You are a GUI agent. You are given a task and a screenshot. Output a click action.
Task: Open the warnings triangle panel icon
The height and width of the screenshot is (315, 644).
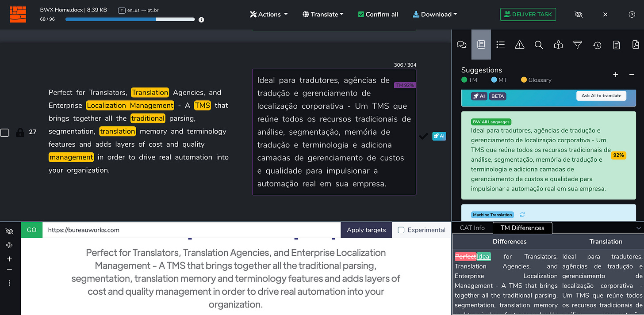pos(520,45)
